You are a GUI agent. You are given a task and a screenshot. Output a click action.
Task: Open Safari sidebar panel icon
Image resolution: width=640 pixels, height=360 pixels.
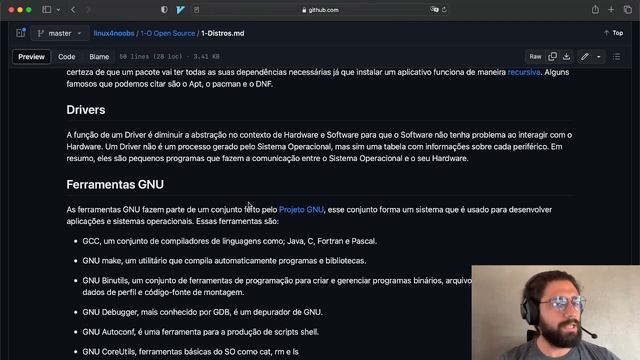click(47, 9)
